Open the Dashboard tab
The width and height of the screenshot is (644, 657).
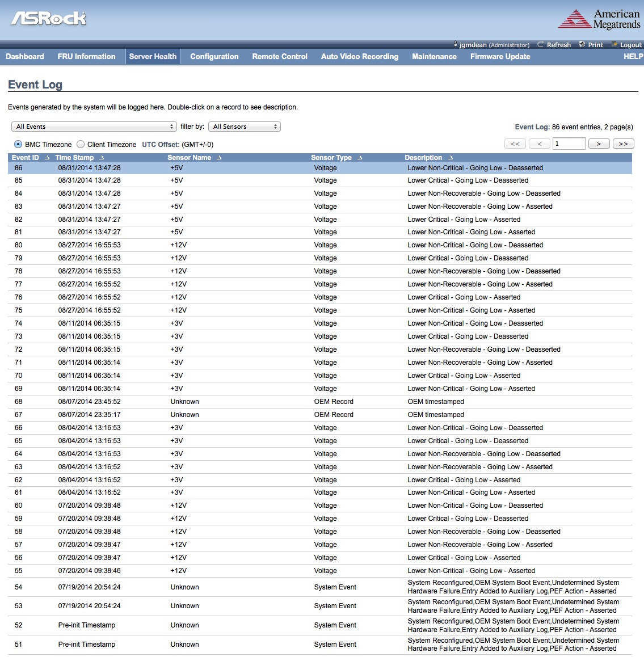[x=25, y=57]
